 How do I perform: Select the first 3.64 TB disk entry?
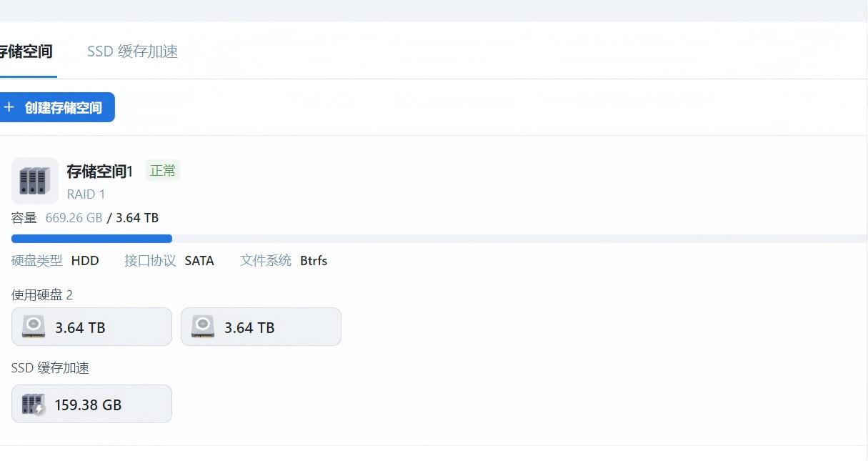coord(91,327)
